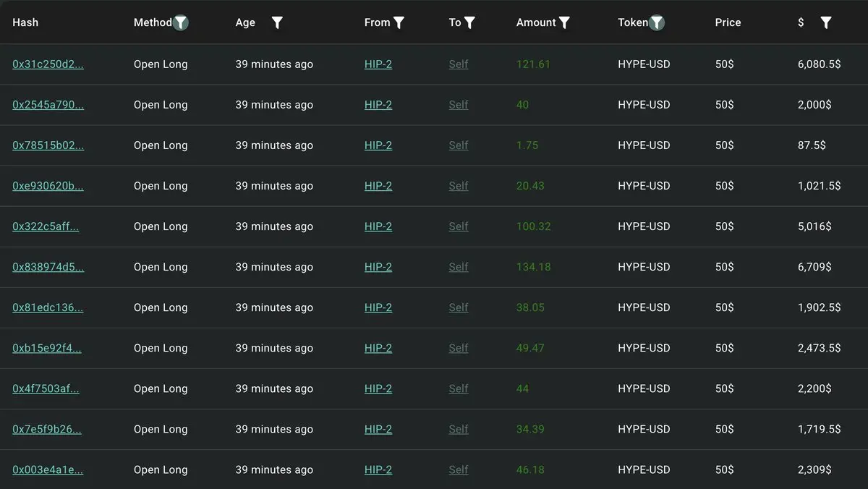Open the From column filter icon

coord(399,22)
